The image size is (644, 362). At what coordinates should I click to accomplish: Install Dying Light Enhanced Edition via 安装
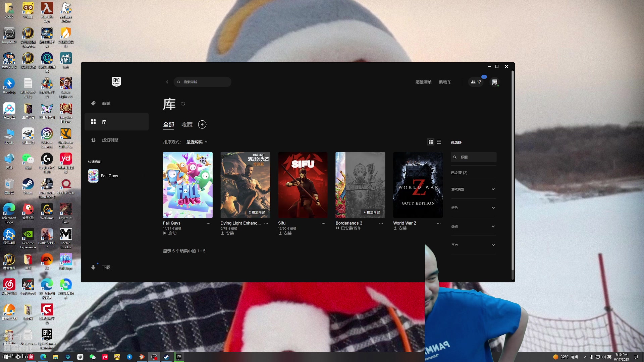tap(228, 233)
